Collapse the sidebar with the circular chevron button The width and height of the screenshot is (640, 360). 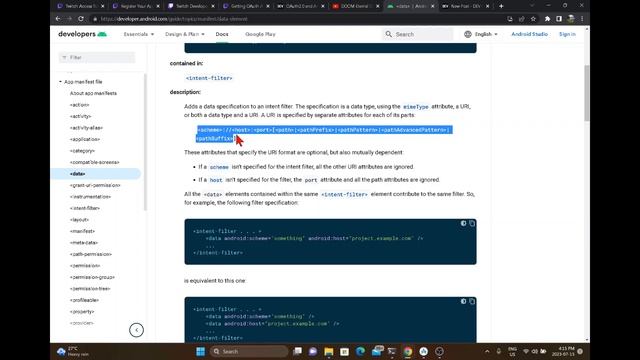136,330
